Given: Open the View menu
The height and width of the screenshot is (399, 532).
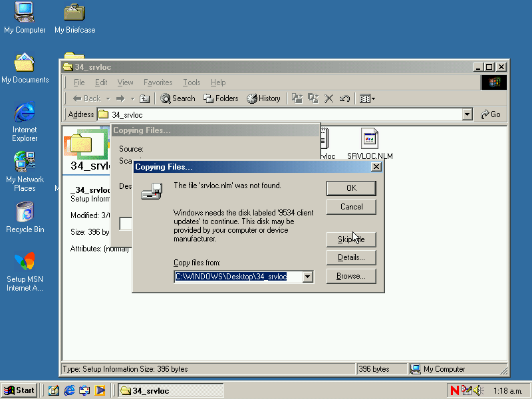Looking at the screenshot, I should coord(125,82).
